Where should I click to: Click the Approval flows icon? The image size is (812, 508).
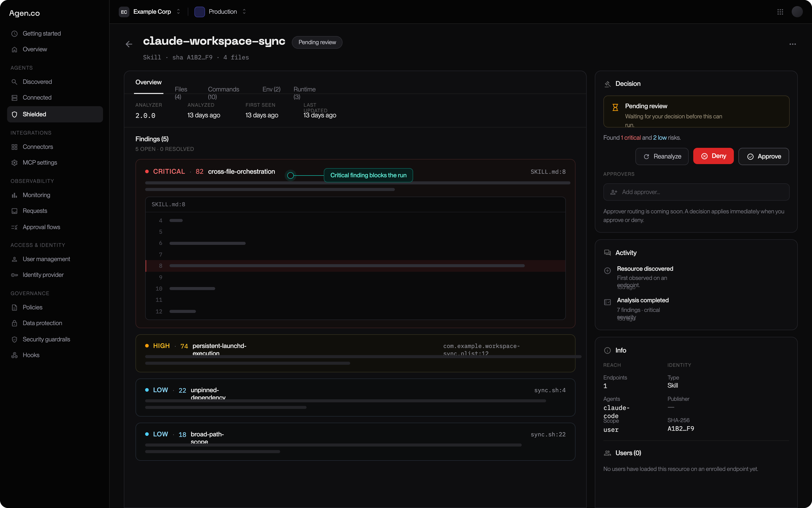click(x=14, y=228)
